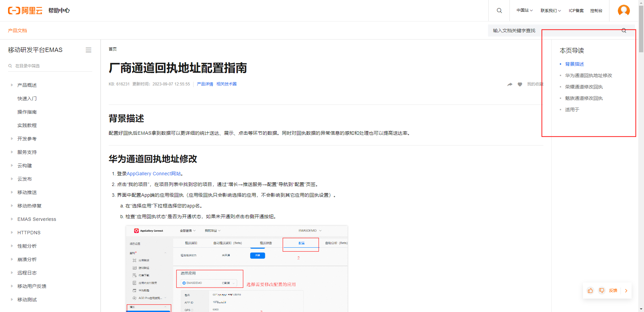
Task: Click the 厂商通道回执地址配置指南 page title
Action: tap(178, 68)
